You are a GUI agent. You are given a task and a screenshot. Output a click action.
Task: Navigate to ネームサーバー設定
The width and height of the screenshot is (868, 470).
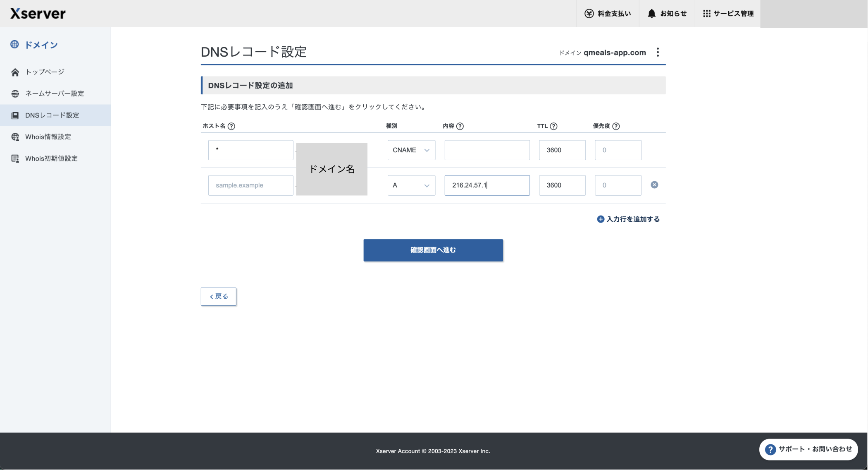point(55,94)
